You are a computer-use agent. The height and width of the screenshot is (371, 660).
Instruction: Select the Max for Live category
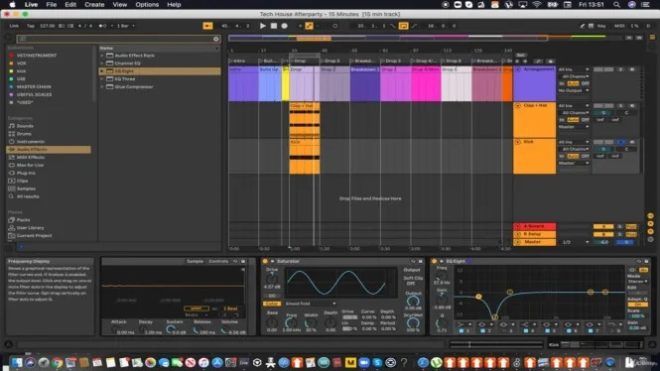30,165
